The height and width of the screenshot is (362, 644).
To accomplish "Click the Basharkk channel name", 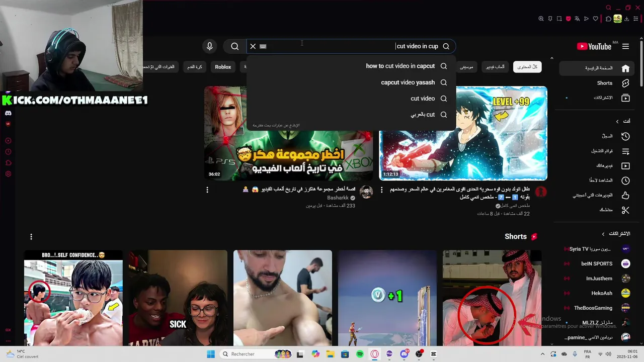I will [338, 198].
